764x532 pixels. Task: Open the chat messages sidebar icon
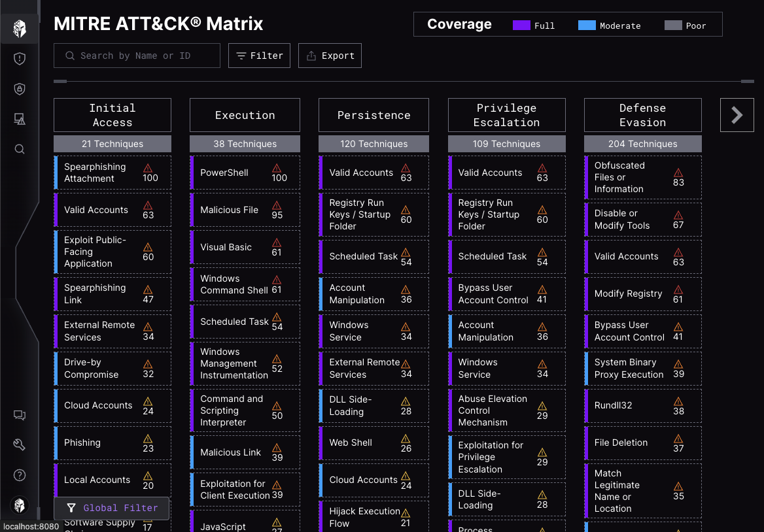(20, 415)
